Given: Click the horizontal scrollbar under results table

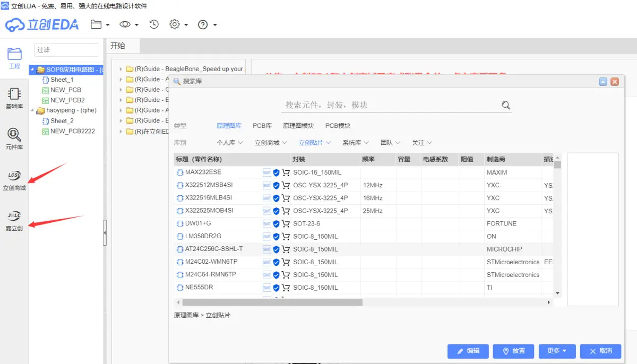Looking at the screenshot, I should [272, 302].
